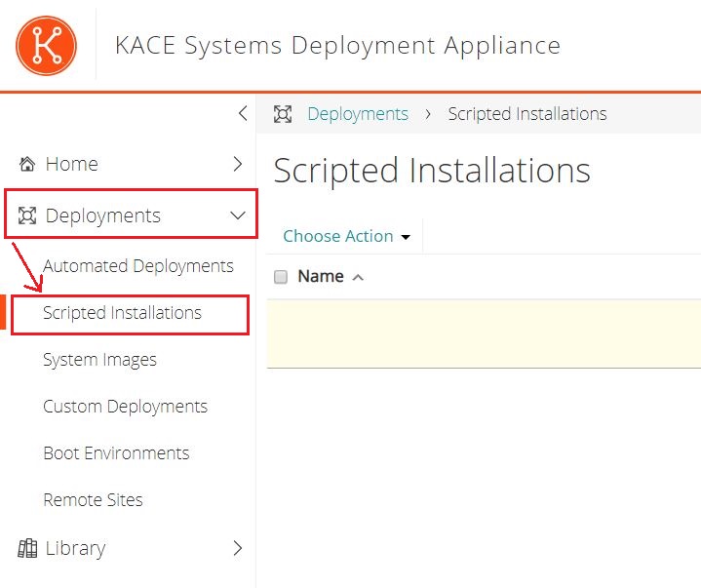Click the Deployments sidebar label
The width and height of the screenshot is (701, 588).
[x=102, y=216]
